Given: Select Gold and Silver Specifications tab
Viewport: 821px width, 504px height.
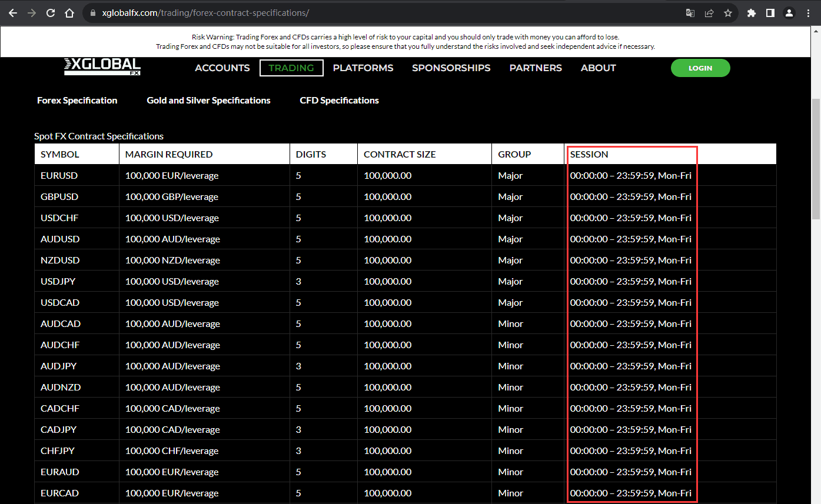Looking at the screenshot, I should click(x=209, y=101).
